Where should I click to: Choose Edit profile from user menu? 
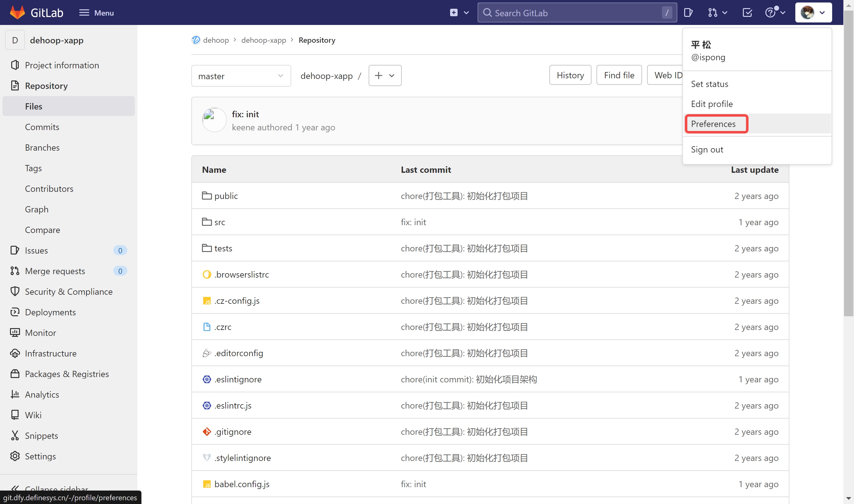click(x=757, y=104)
